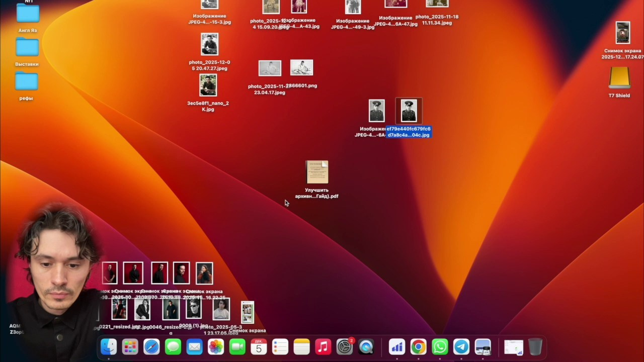Screen dimensions: 644x362
Task: Select the tall Снимок экрана thumbnail near the Dock
Action: [248, 313]
